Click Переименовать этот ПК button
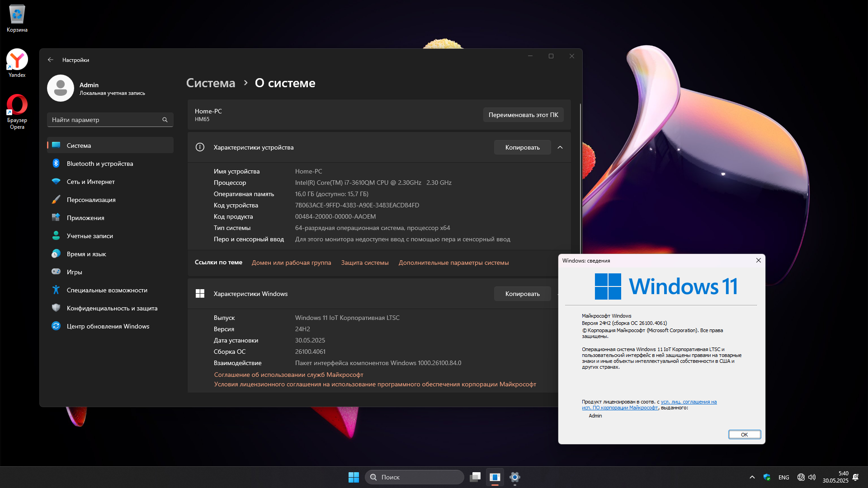 [x=523, y=115]
